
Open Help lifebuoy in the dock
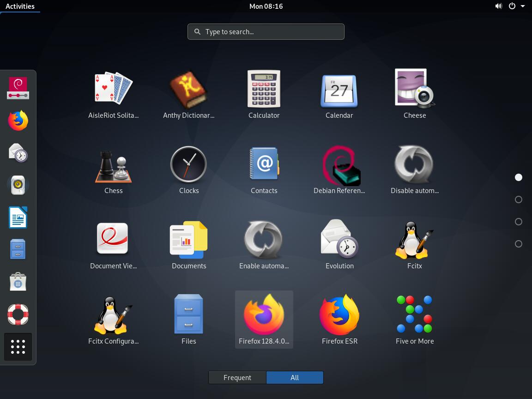(x=18, y=314)
